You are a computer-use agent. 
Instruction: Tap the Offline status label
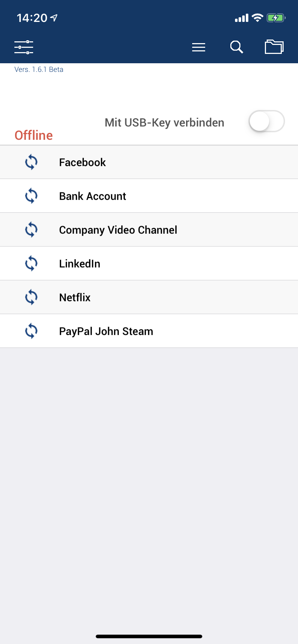(x=33, y=135)
